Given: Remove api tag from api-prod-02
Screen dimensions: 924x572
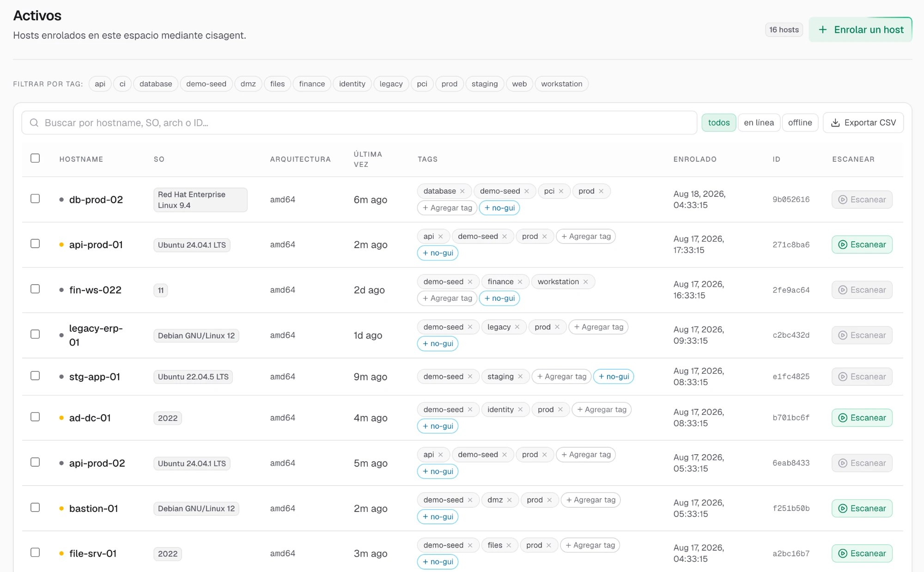Looking at the screenshot, I should click(440, 455).
